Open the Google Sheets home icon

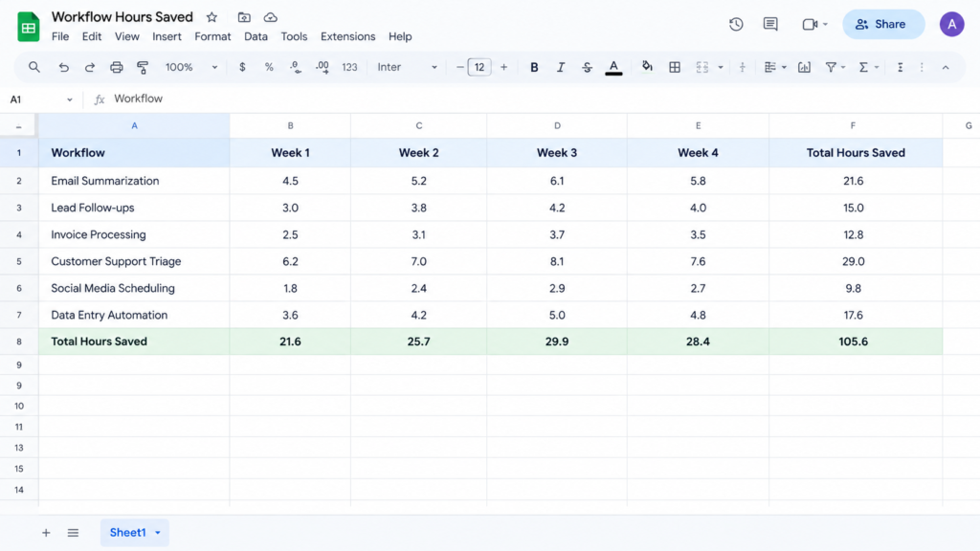(x=28, y=27)
